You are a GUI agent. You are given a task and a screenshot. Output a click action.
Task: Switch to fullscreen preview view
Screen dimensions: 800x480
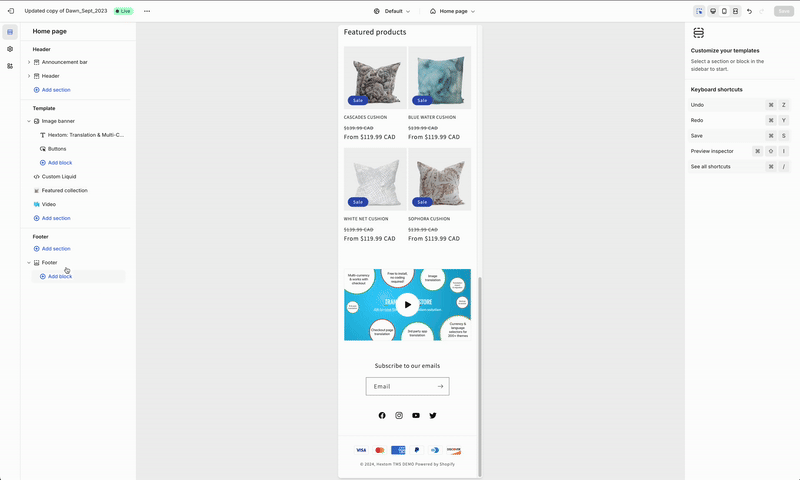(735, 11)
